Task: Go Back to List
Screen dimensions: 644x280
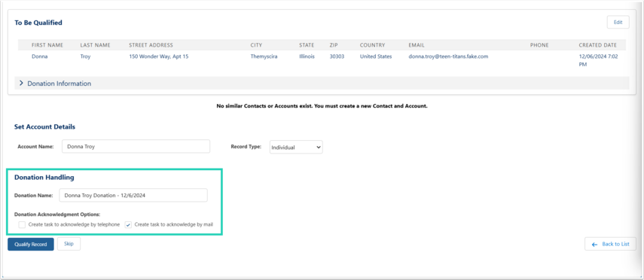Action: click(x=610, y=244)
